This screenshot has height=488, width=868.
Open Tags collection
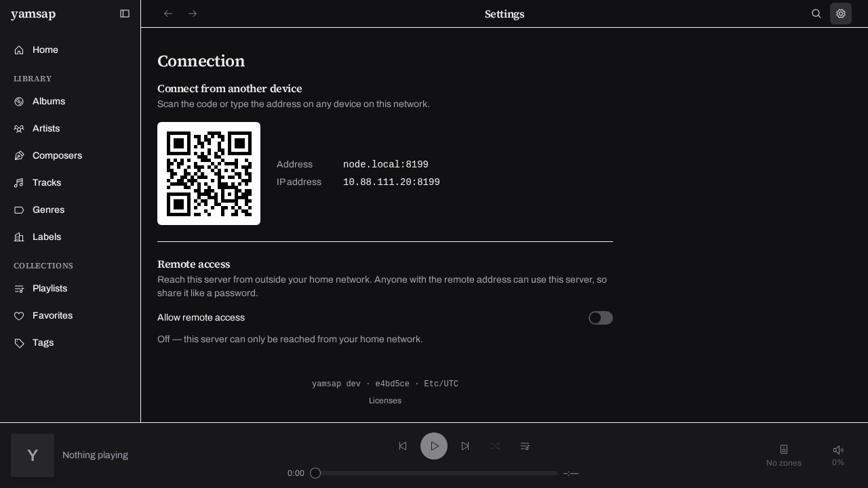point(71,343)
